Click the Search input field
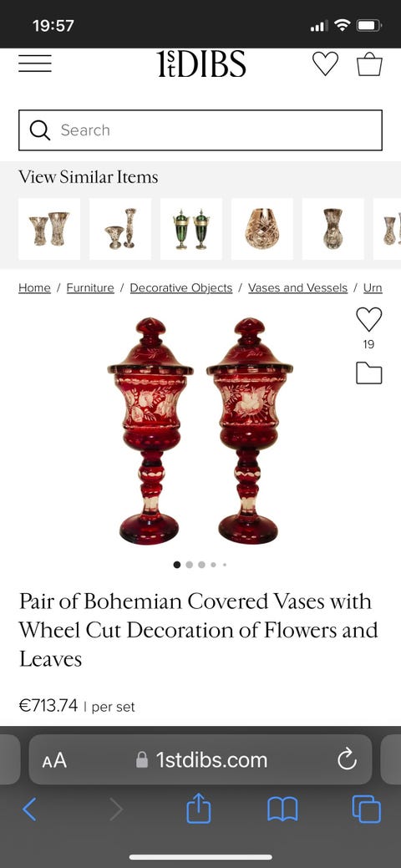401x868 pixels. pyautogui.click(x=200, y=130)
